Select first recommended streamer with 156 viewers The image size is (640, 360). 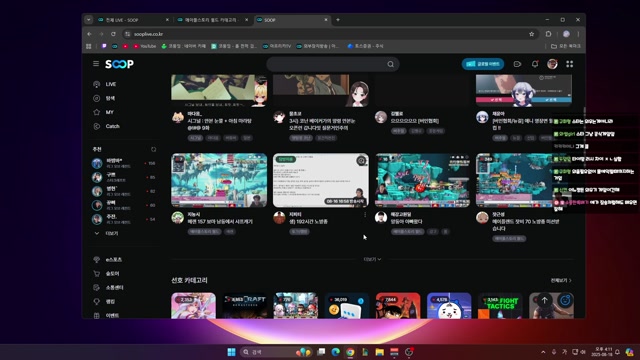click(x=123, y=163)
